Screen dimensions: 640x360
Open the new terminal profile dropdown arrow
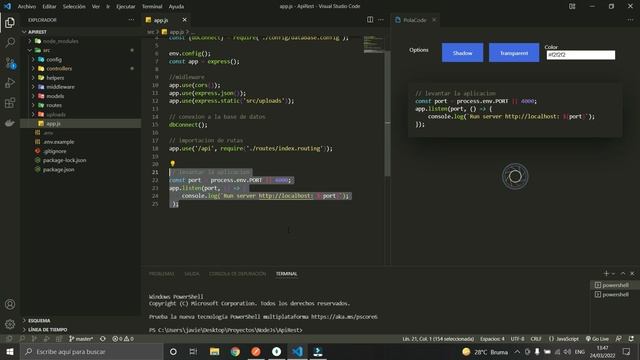613,273
